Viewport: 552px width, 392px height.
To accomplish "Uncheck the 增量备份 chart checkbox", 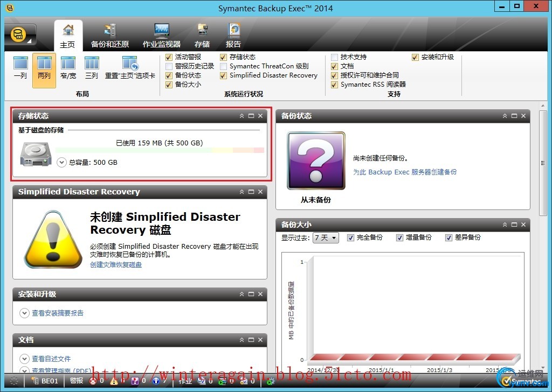I will coord(399,237).
